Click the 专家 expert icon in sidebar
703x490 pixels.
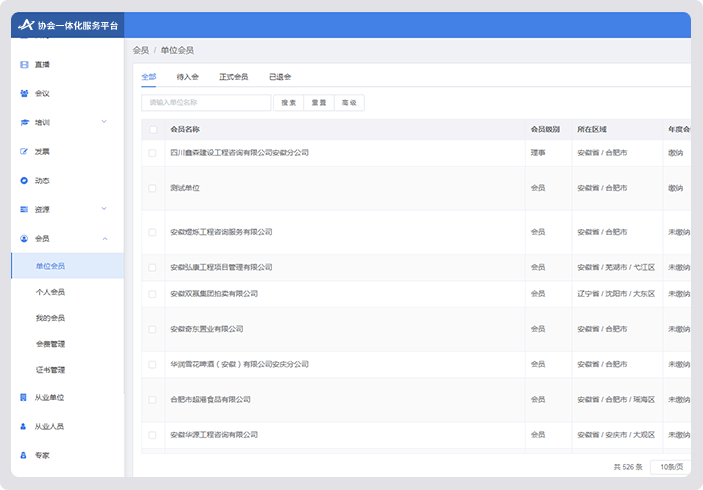pyautogui.click(x=24, y=455)
